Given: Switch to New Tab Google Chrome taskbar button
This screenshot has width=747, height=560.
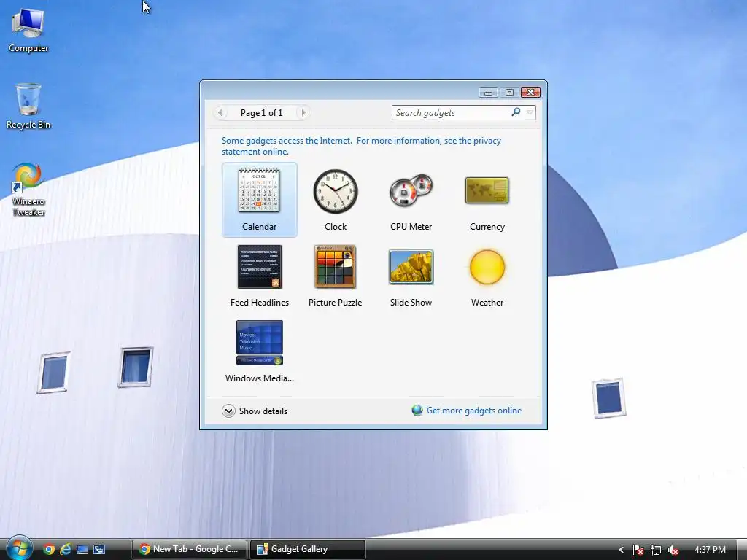Looking at the screenshot, I should tap(189, 549).
